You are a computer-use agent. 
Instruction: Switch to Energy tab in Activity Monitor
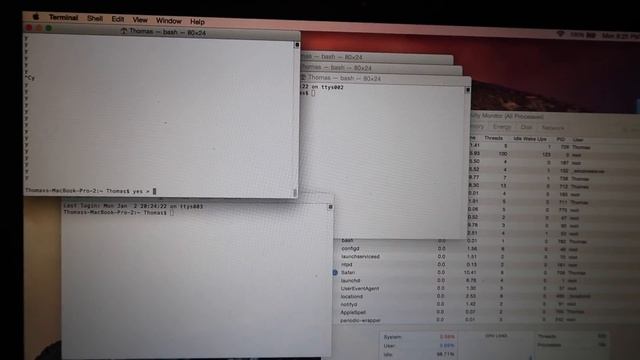pos(502,127)
